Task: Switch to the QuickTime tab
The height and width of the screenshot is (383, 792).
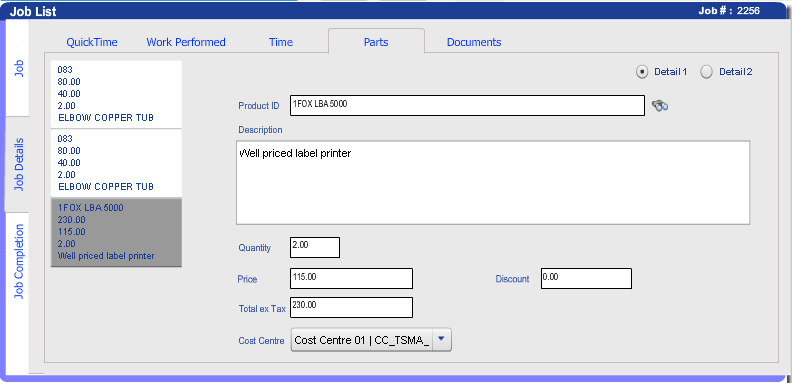Action: 92,42
